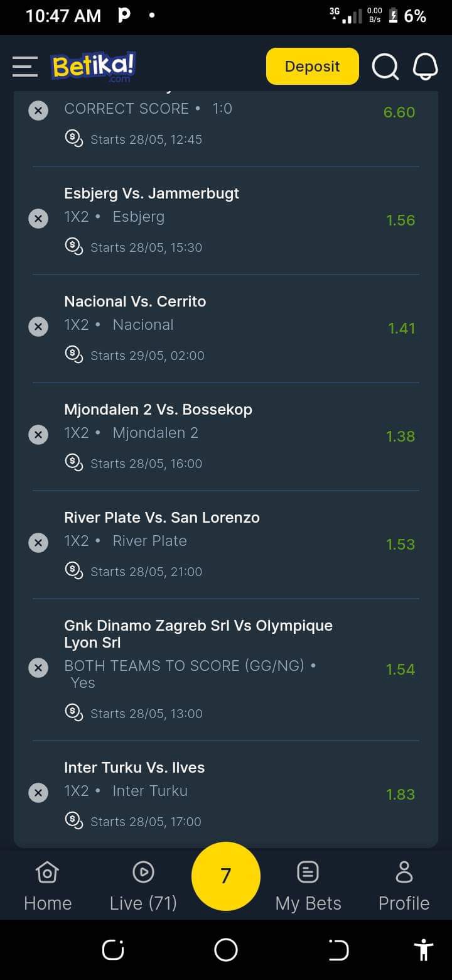Open the hamburger menu
Viewport: 452px width, 980px height.
[25, 67]
